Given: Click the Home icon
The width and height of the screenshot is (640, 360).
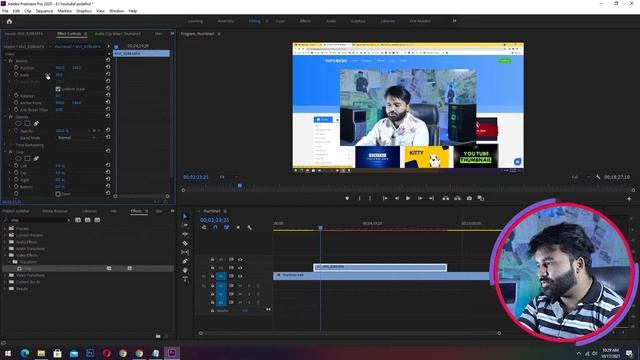Looking at the screenshot, I should (x=9, y=21).
